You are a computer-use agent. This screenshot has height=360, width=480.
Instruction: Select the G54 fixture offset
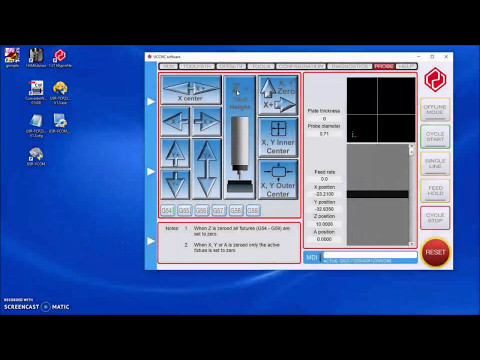pyautogui.click(x=168, y=210)
